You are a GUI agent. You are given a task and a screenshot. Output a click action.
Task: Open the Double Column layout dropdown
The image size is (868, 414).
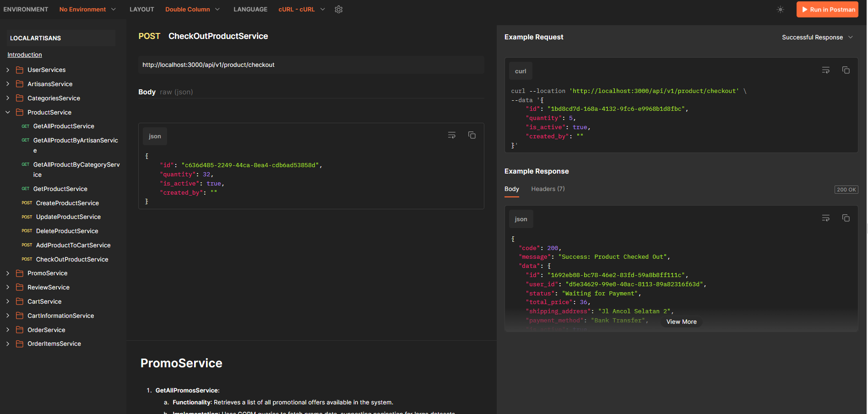tap(192, 9)
